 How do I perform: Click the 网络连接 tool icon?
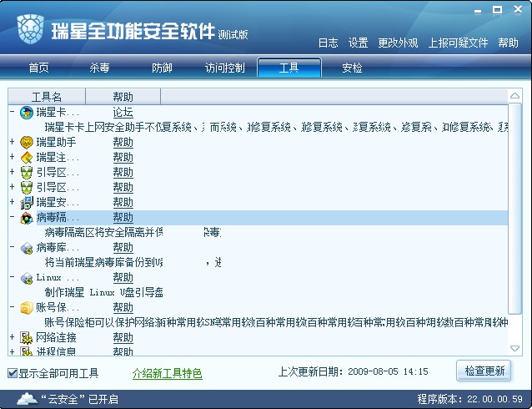pos(27,338)
